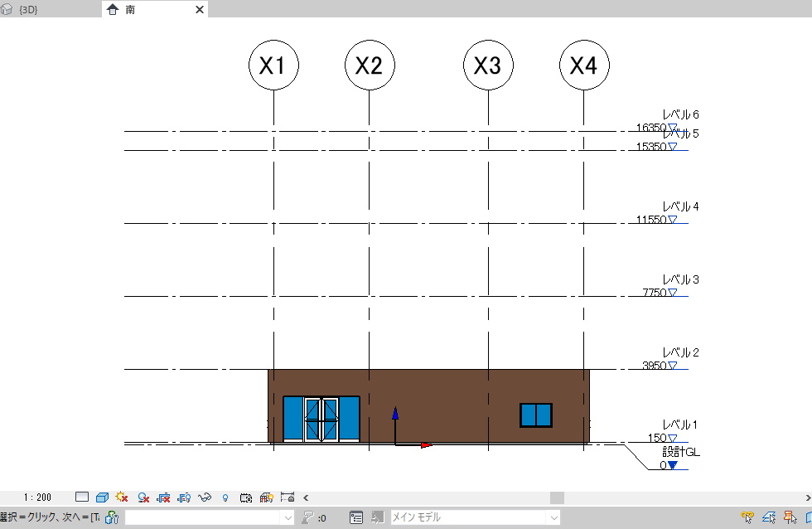Screen dimensions: 812x529
Task: Click the レベル 4 level head triangle
Action: point(672,220)
